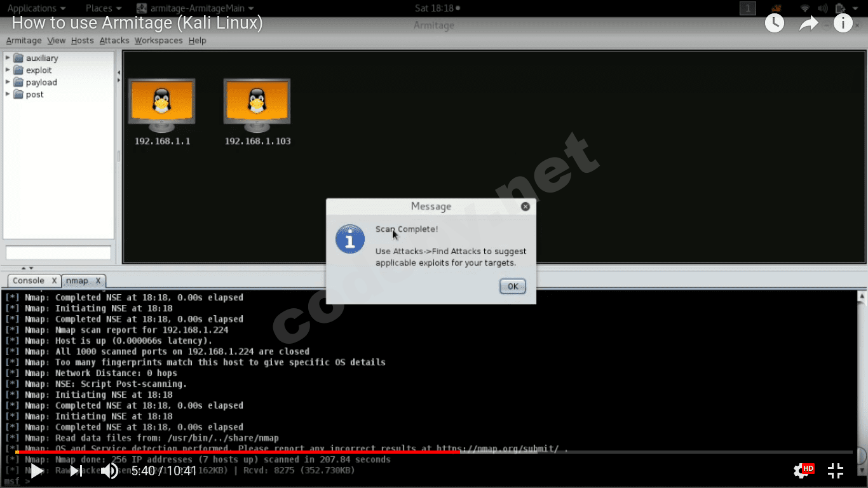Close the nmap tab with its X

tap(98, 281)
